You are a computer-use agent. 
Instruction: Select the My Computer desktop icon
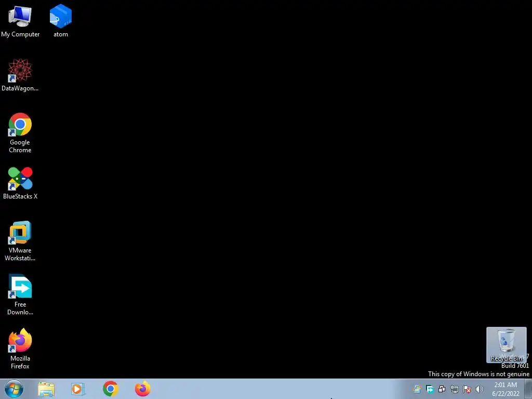pos(20,21)
